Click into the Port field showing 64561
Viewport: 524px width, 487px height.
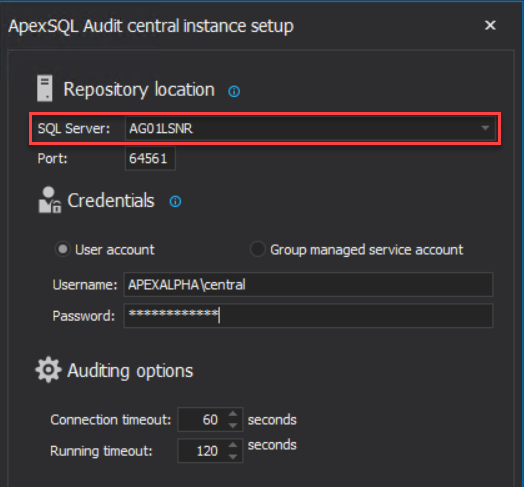(150, 158)
